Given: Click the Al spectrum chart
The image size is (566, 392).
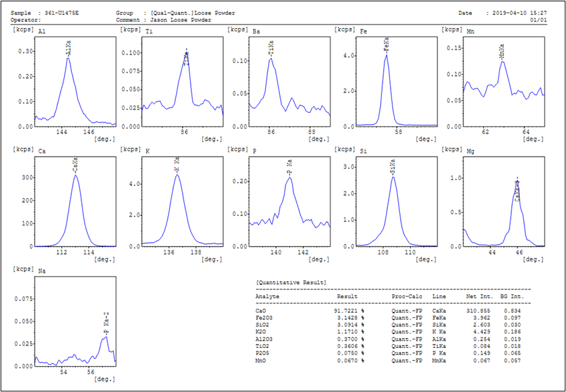Looking at the screenshot, I should coord(75,81).
